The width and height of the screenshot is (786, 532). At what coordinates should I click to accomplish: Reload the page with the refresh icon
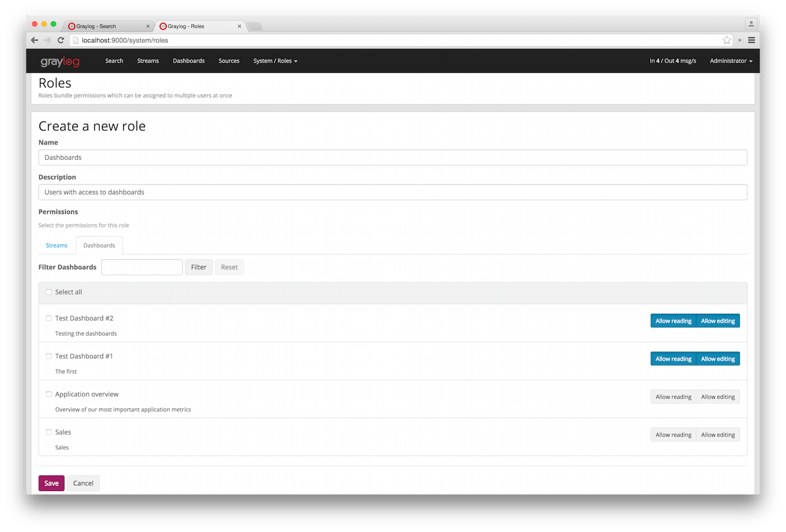tap(61, 40)
